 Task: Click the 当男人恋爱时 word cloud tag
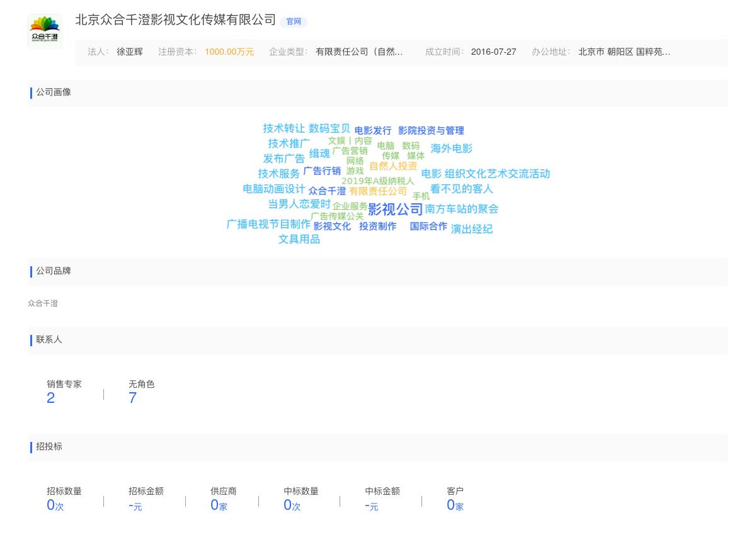299,204
